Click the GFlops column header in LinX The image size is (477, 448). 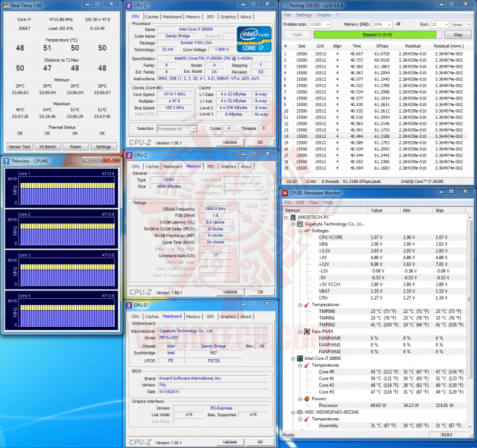click(x=382, y=46)
